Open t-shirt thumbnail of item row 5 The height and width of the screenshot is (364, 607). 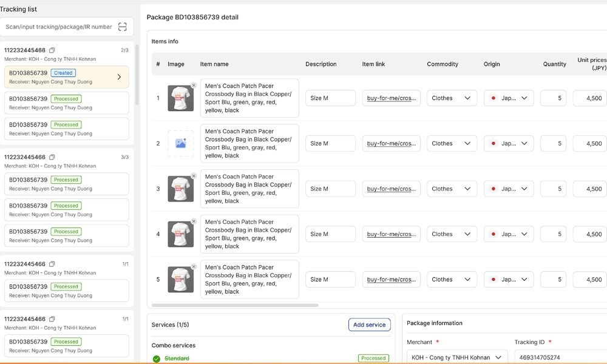click(x=180, y=279)
